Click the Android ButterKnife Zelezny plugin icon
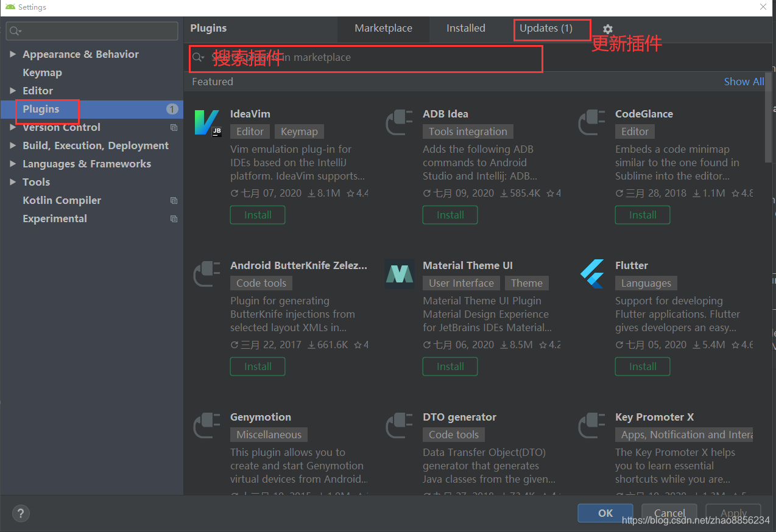The height and width of the screenshot is (532, 776). (208, 274)
